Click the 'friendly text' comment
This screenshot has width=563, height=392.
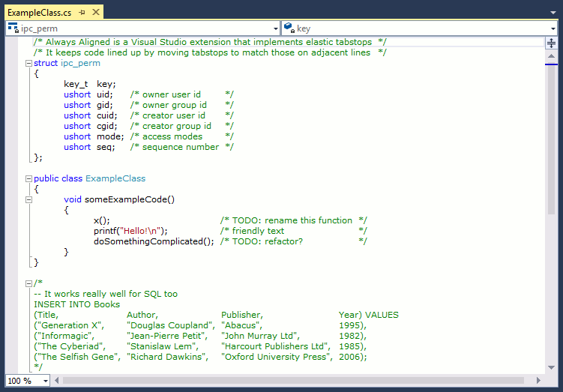pos(258,231)
